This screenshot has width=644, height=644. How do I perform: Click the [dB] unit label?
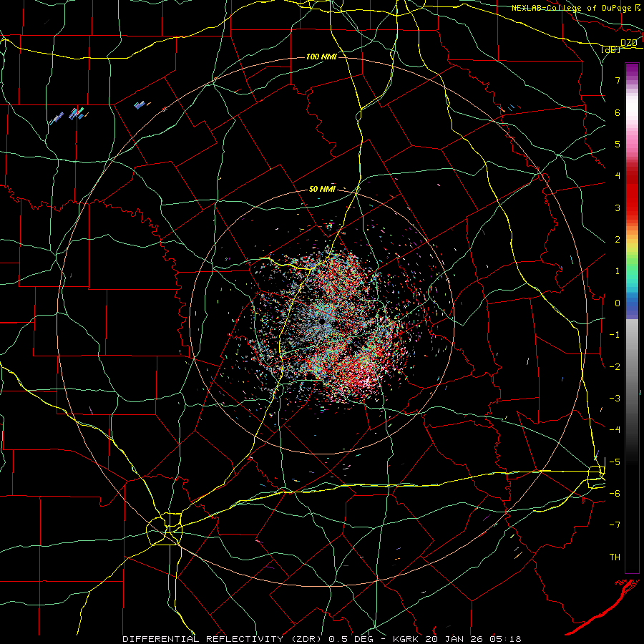click(611, 49)
